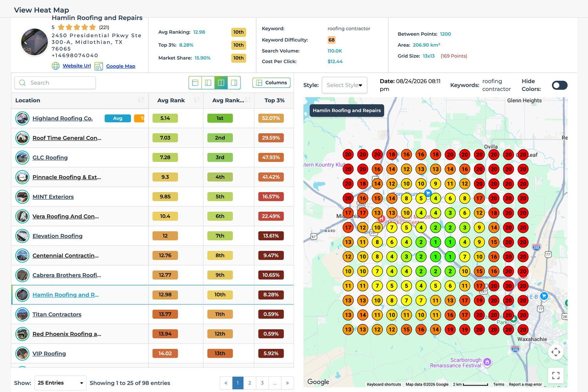This screenshot has height=392, width=588.
Task: Click the 5.14 avg rank badge
Action: [165, 118]
